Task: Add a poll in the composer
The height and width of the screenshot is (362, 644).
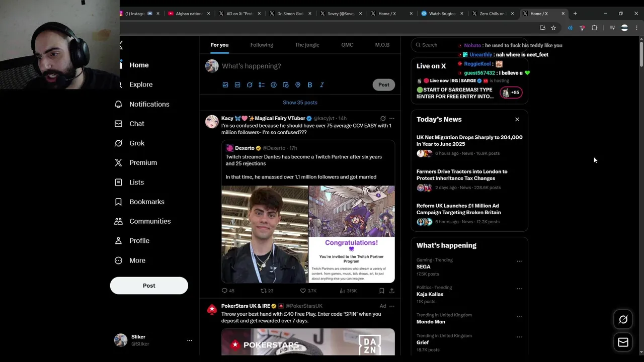Action: [x=262, y=85]
